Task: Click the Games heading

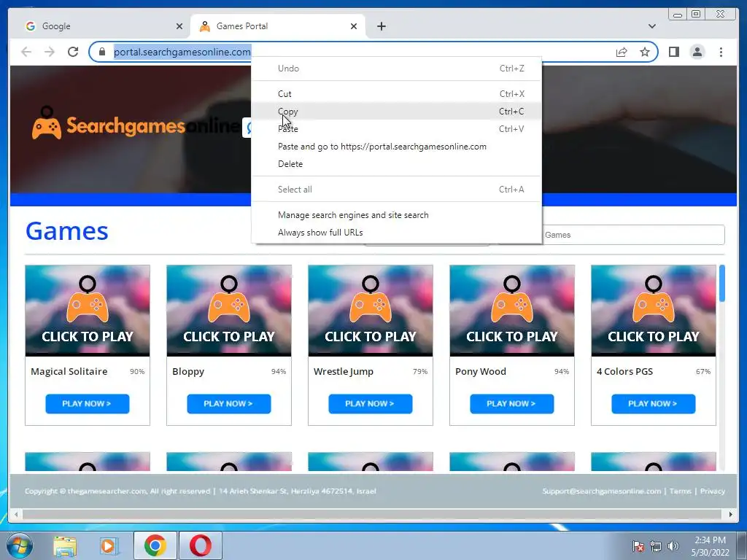Action: (x=66, y=231)
